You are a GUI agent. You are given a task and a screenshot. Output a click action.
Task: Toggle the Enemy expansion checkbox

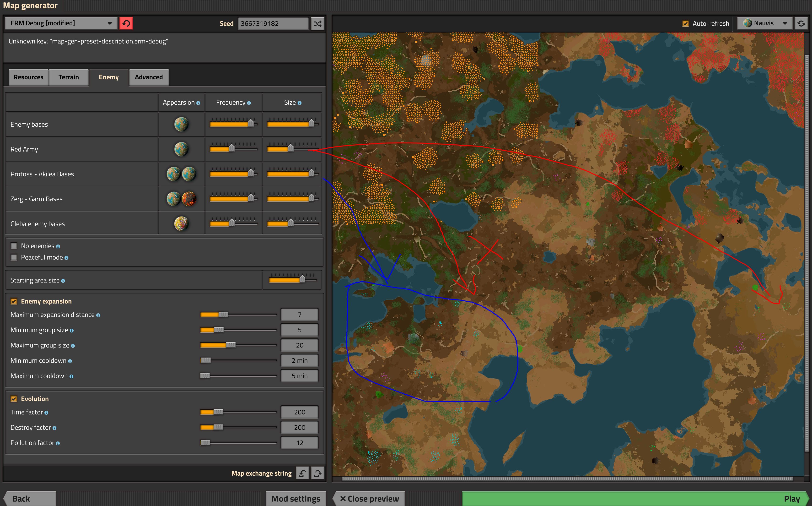point(14,302)
